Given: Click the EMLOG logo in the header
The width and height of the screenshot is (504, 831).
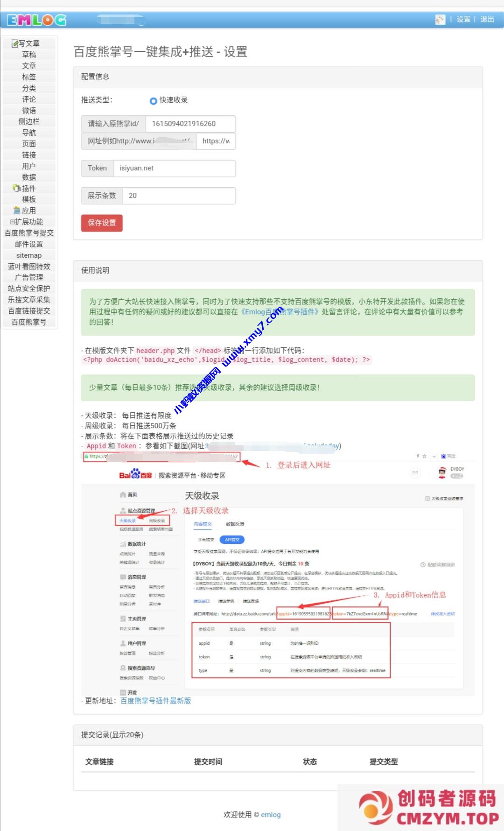Looking at the screenshot, I should (x=36, y=20).
